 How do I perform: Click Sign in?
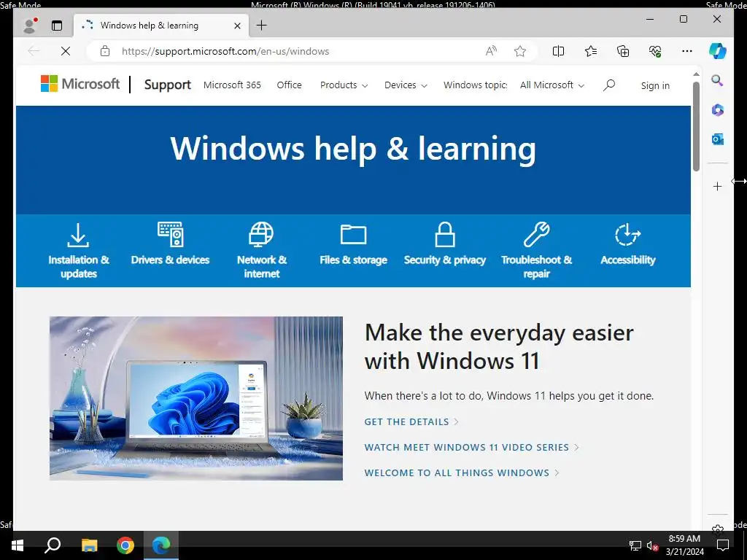[x=655, y=86]
